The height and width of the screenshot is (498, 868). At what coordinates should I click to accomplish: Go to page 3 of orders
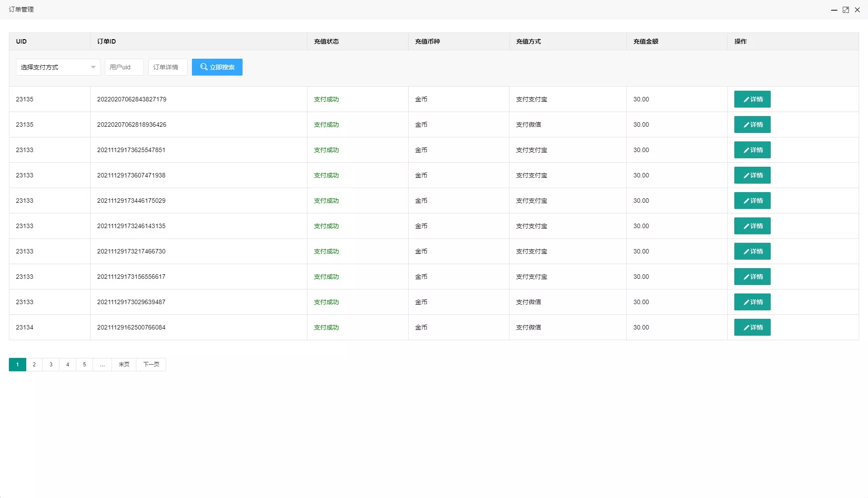tap(51, 365)
